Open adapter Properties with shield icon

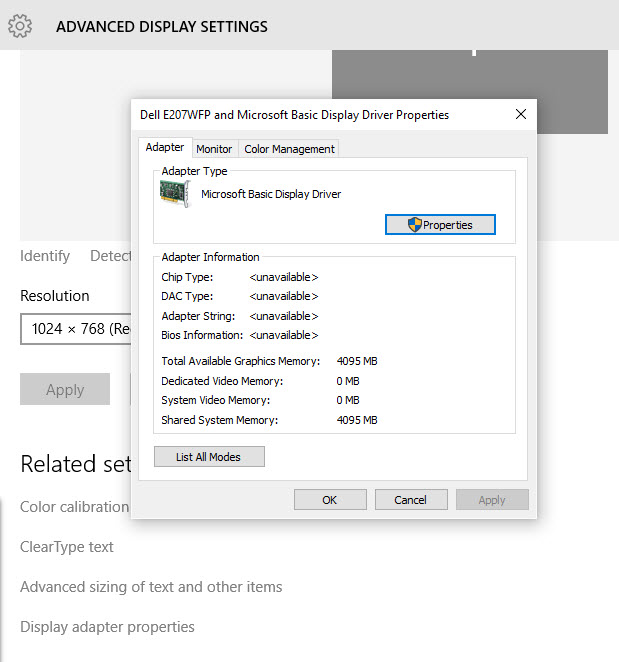[440, 225]
